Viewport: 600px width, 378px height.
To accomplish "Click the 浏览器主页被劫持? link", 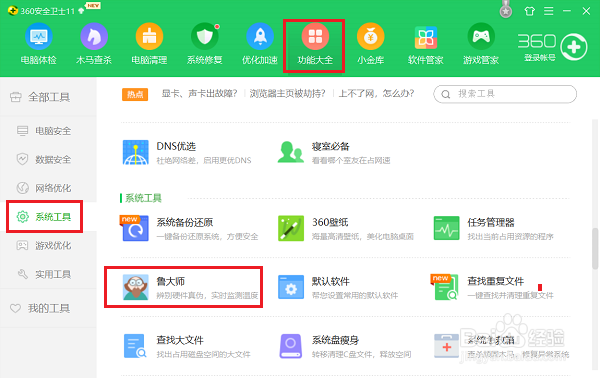I will [x=287, y=94].
